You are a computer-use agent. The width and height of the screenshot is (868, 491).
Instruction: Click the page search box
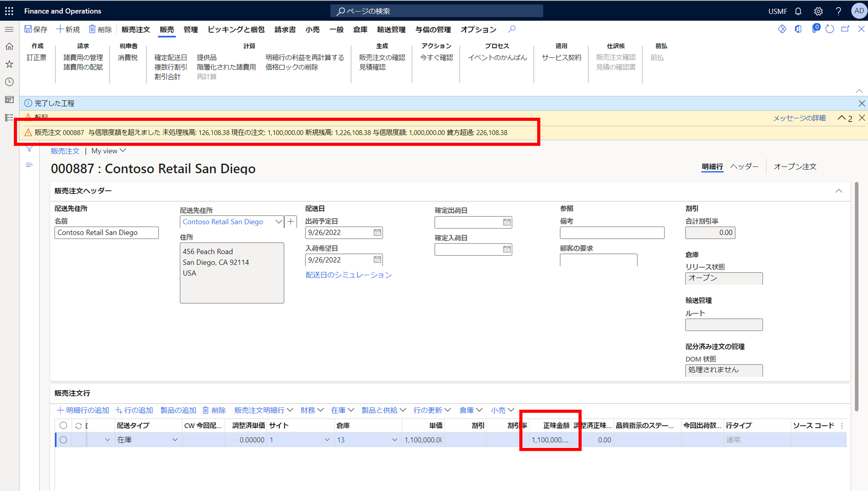(x=436, y=11)
